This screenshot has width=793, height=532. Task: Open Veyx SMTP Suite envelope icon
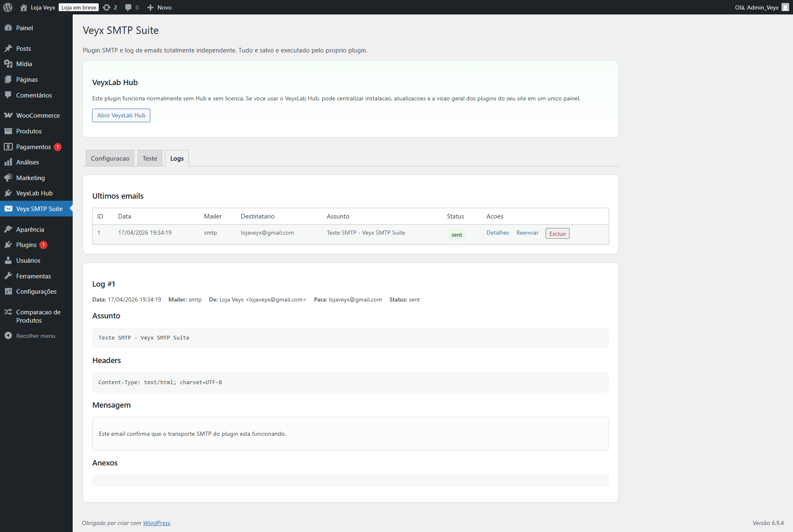[x=9, y=209]
